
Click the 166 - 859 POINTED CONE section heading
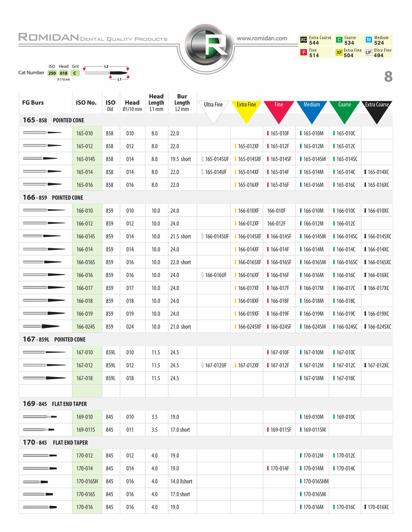[53, 197]
